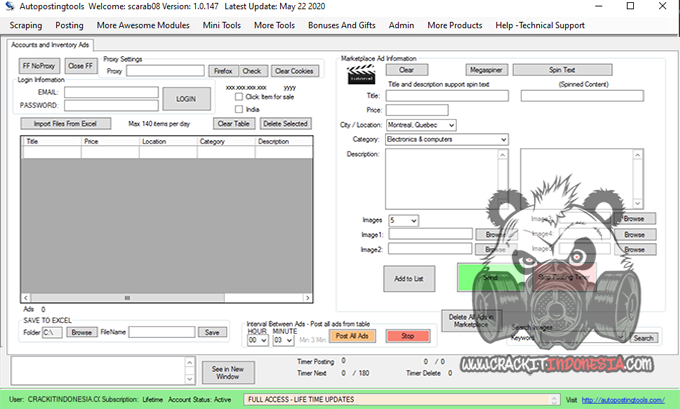Open the Posting menu
Screen dimensions: 680x409
(x=69, y=25)
